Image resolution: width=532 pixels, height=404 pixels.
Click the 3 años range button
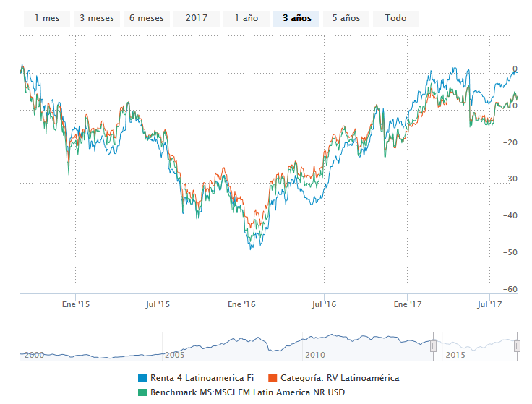(x=296, y=18)
